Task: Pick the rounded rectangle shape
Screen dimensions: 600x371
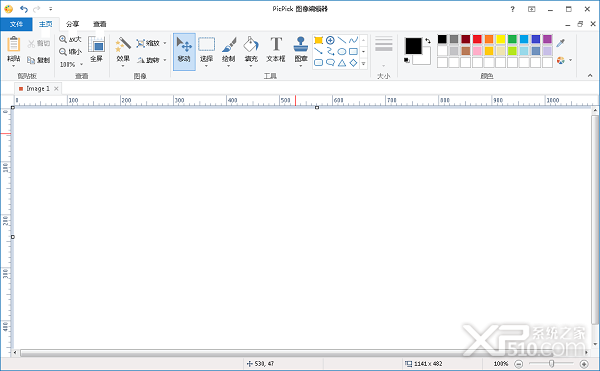Action: (318, 63)
